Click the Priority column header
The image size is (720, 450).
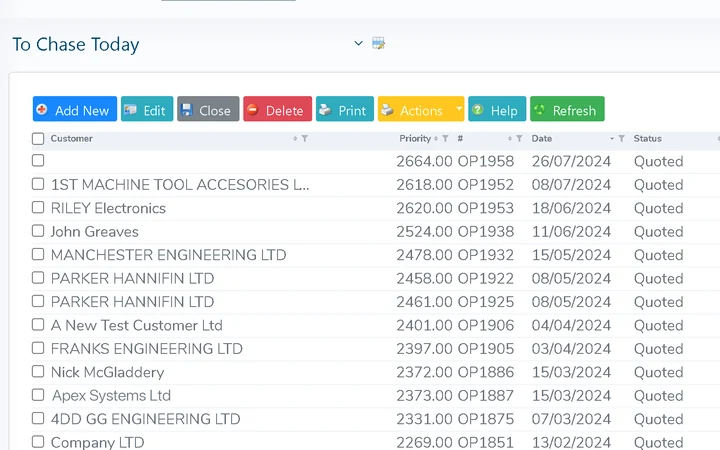pyautogui.click(x=415, y=138)
